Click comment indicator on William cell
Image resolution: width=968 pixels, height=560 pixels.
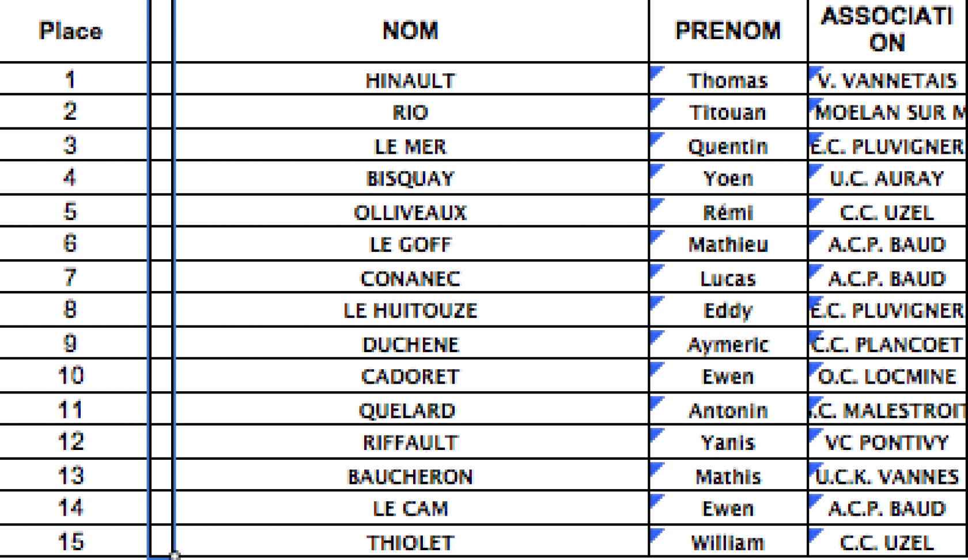(x=656, y=534)
